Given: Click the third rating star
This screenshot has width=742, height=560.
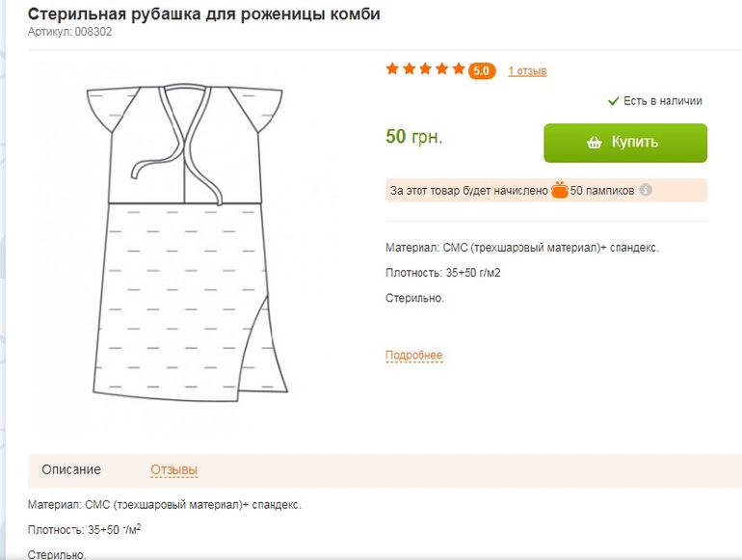Looking at the screenshot, I should [425, 69].
